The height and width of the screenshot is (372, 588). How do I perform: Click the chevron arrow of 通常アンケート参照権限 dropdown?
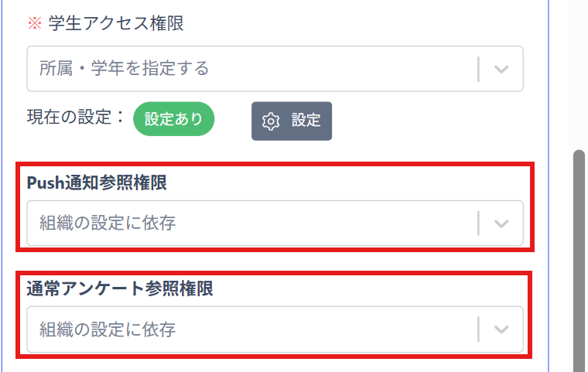[x=501, y=329]
